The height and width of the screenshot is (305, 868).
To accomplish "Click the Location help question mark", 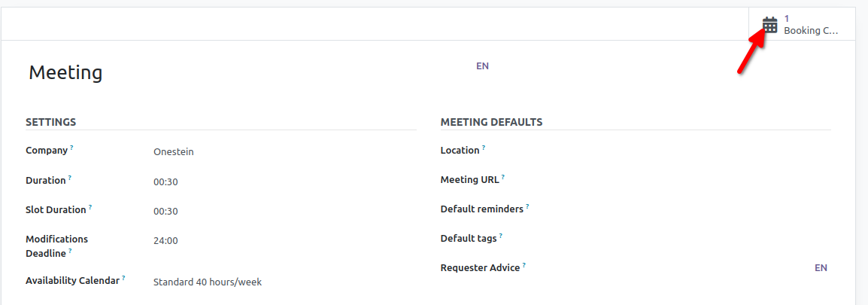I will pyautogui.click(x=484, y=148).
